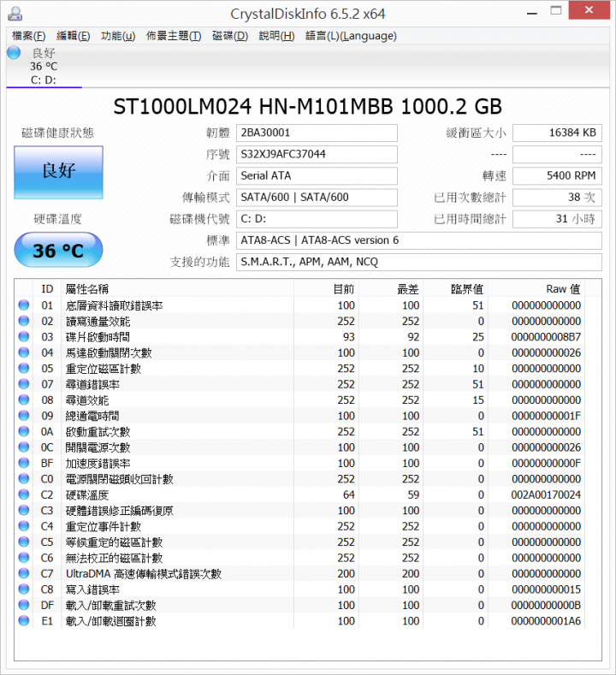The width and height of the screenshot is (616, 675).
Task: Click status orb for attribute C5
Action: point(24,542)
